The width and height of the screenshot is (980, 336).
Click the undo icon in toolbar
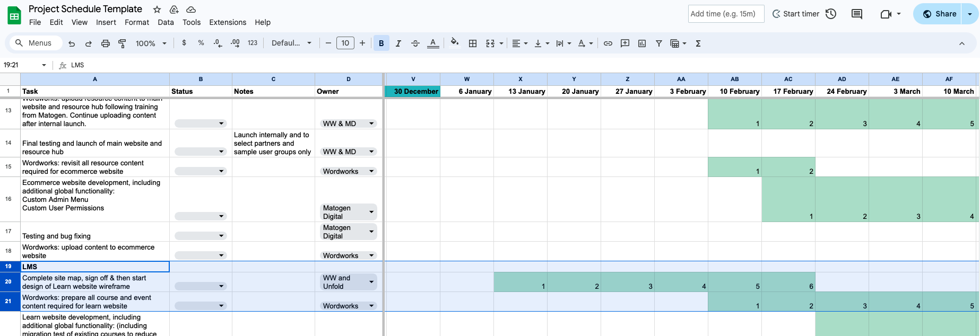(x=72, y=43)
